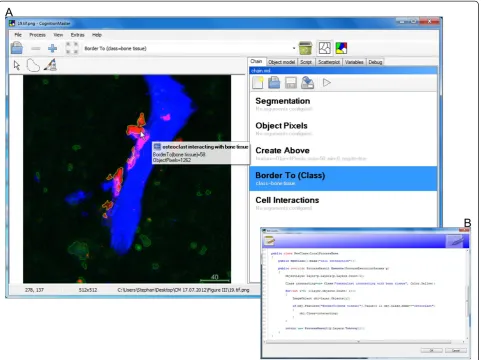Click the CognitionMaster title bar app icon
This screenshot has height=360, width=483.
[x=12, y=23]
